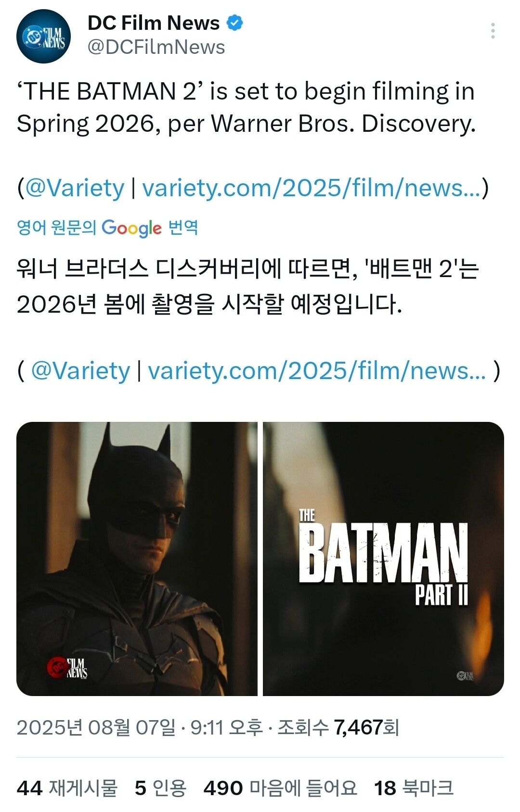Click small watermark logo on right image
Viewport: 520px width, 812px height.
[465, 676]
